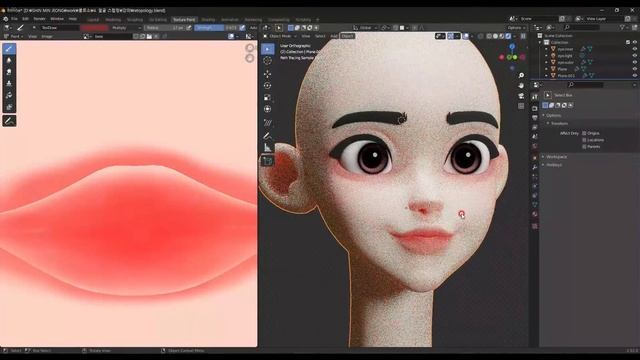640x360 pixels.
Task: Activate the Move tool in viewport
Action: (x=268, y=73)
